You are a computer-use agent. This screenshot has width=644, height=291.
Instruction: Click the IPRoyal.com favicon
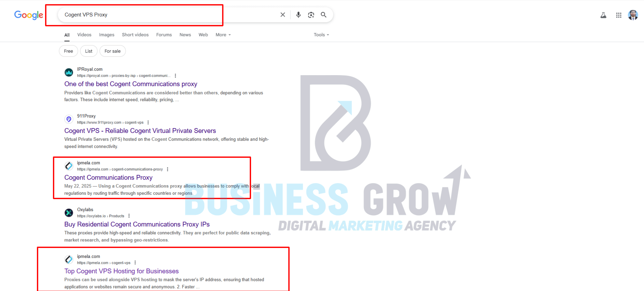[x=69, y=72]
